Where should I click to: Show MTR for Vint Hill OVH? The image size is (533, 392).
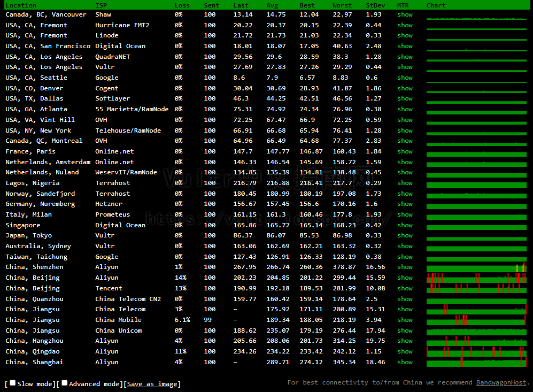click(x=405, y=120)
